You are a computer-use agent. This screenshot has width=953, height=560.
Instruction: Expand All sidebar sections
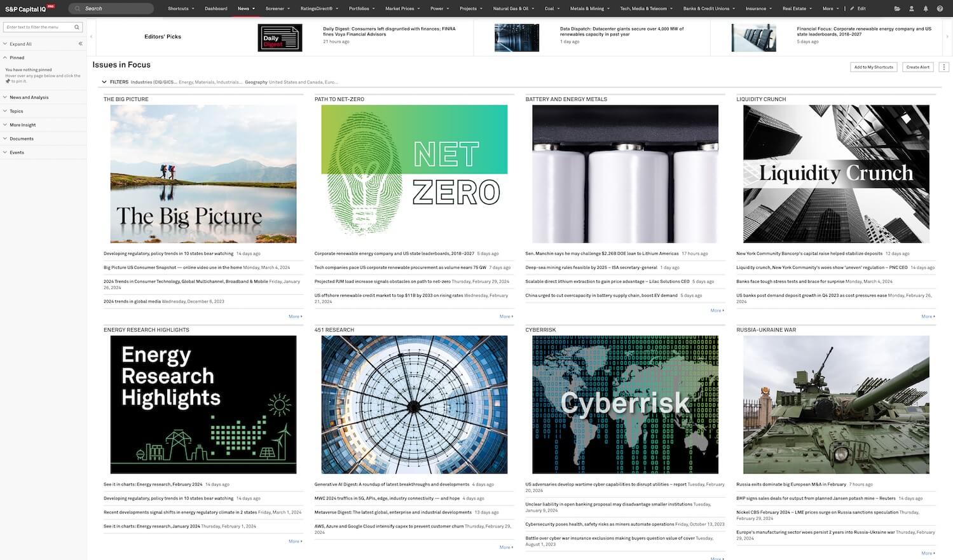[17, 44]
